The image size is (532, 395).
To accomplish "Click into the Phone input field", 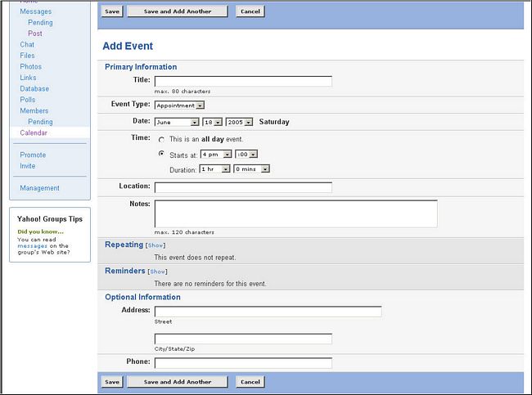I will pos(243,363).
